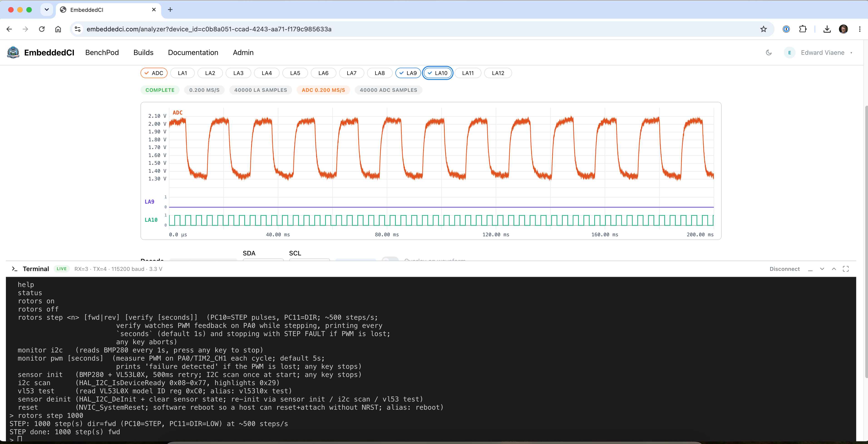Enable the LA4 channel
The height and width of the screenshot is (444, 868).
[266, 73]
